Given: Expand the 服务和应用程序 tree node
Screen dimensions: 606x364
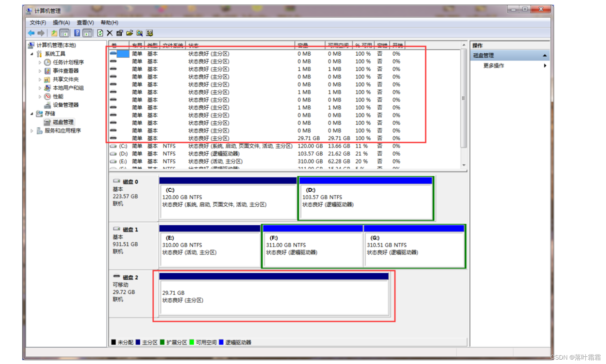Looking at the screenshot, I should (32, 131).
